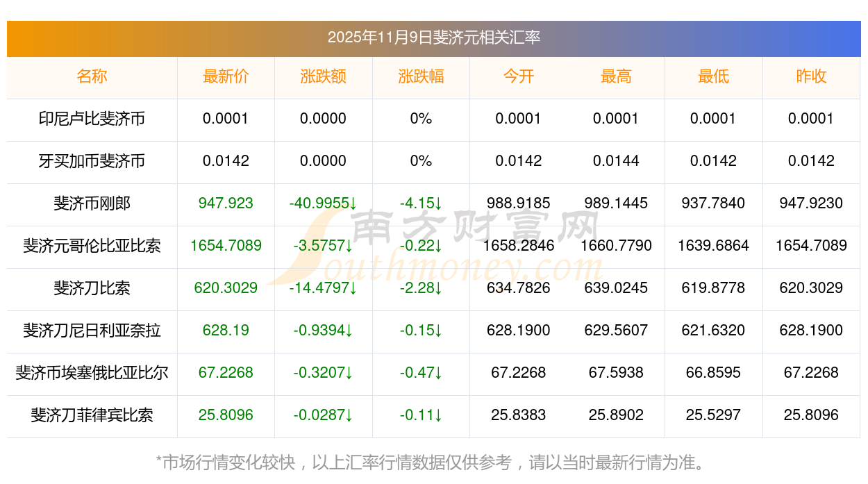868x484 pixels.
Task: Click high value 629.5607
Action: coord(616,331)
